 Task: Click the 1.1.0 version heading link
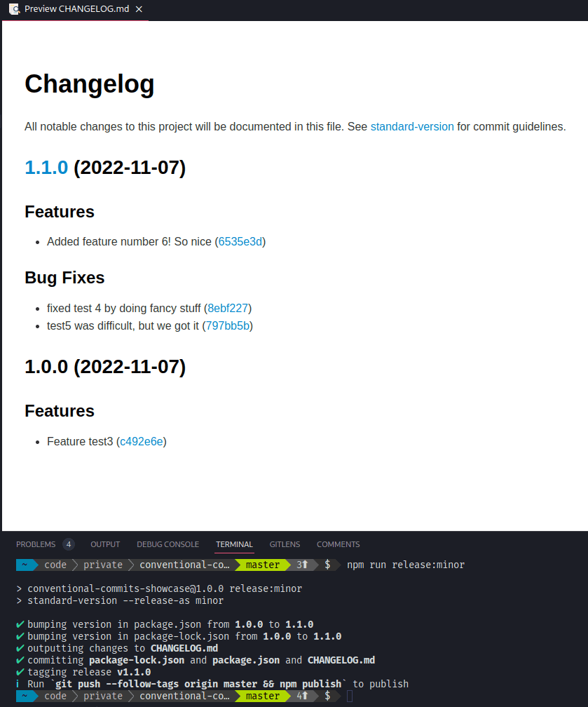pyautogui.click(x=46, y=168)
